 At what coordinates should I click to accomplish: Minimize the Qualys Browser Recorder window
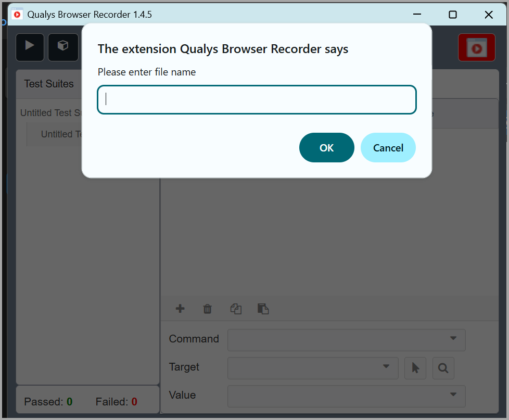[417, 14]
